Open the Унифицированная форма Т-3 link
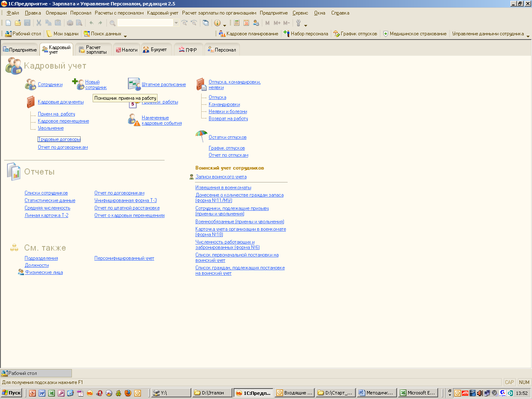532x399 pixels. [x=126, y=200]
